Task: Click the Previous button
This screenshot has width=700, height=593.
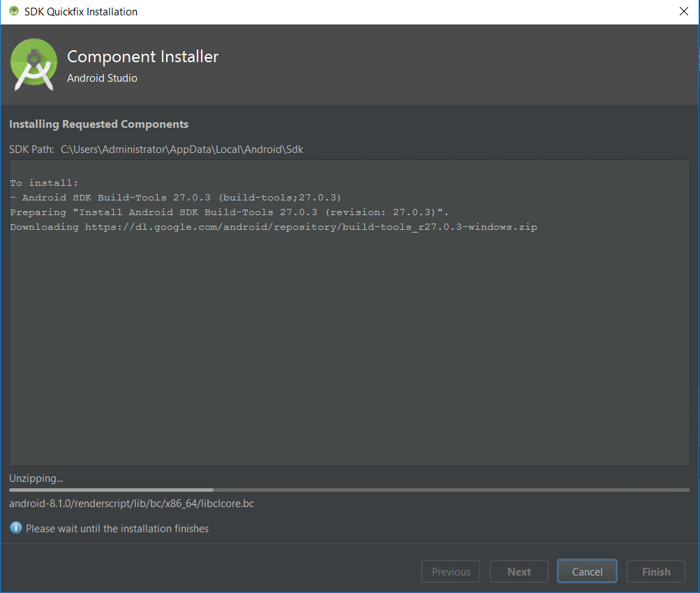Action: click(x=450, y=571)
